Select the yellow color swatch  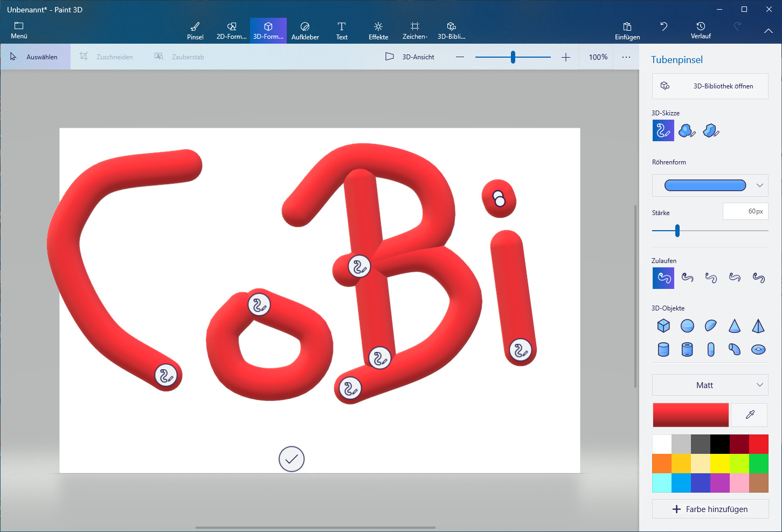point(719,463)
